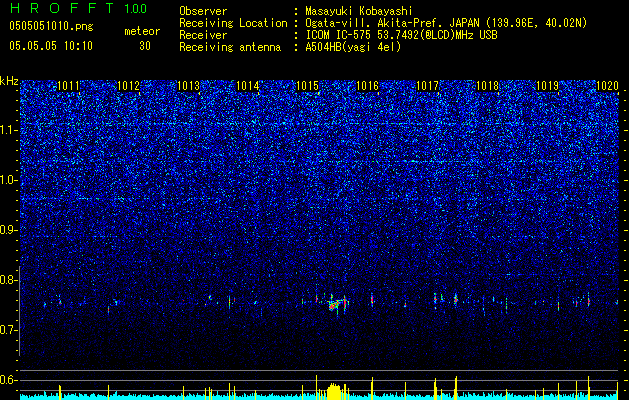Click the Receiving Location label

coord(233,23)
